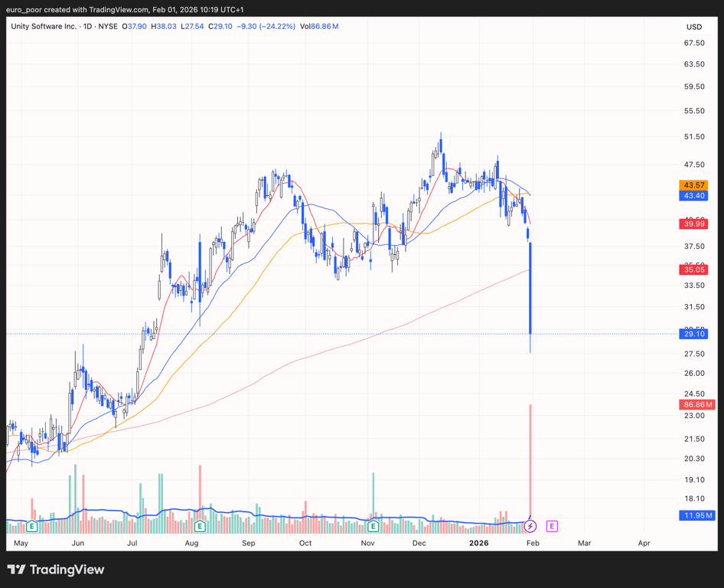
Task: Click the tall red volume bar near Feb
Action: [x=530, y=459]
